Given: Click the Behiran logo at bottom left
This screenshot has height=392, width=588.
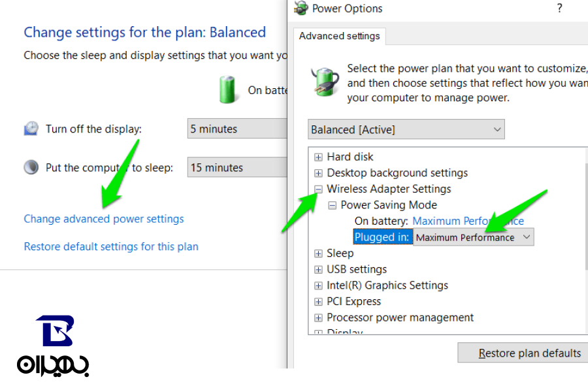Looking at the screenshot, I should click(54, 346).
